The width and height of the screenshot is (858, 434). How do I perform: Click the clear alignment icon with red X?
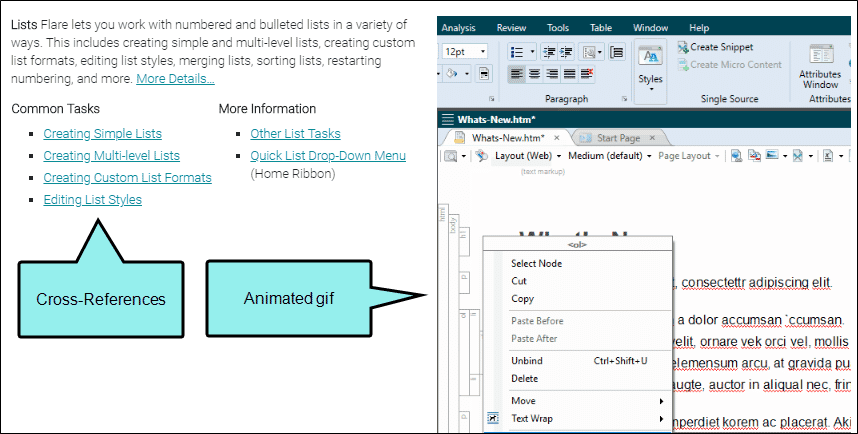tap(587, 73)
